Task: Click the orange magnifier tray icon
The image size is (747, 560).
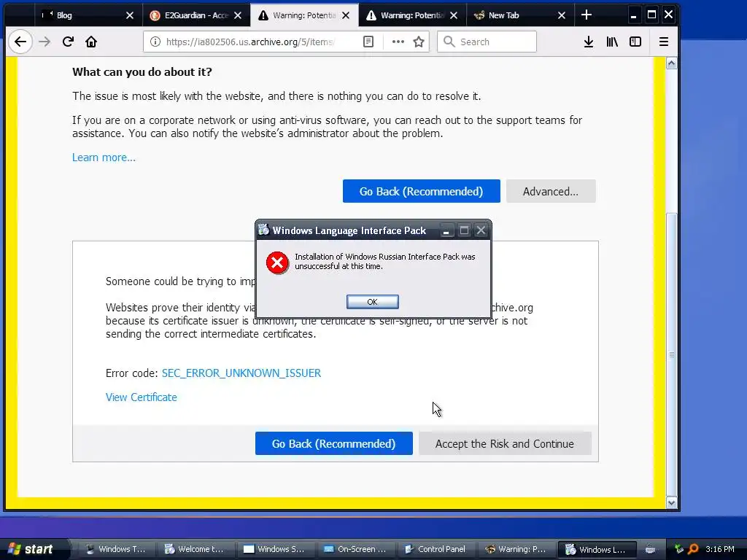Action: click(693, 549)
